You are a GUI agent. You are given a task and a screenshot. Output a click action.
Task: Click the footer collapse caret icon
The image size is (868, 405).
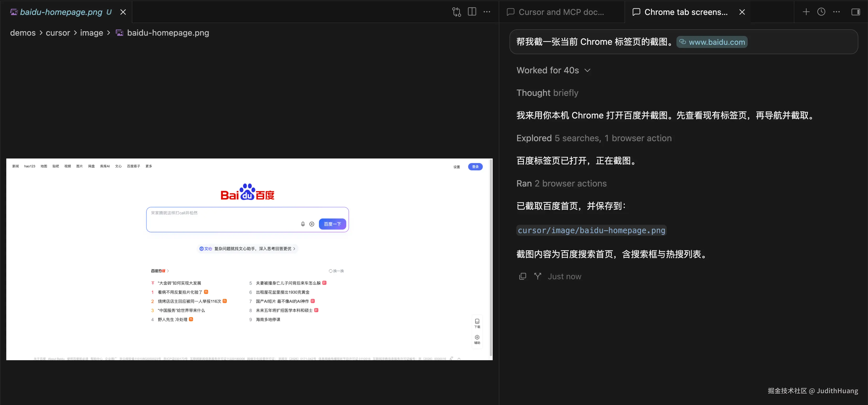(x=459, y=359)
